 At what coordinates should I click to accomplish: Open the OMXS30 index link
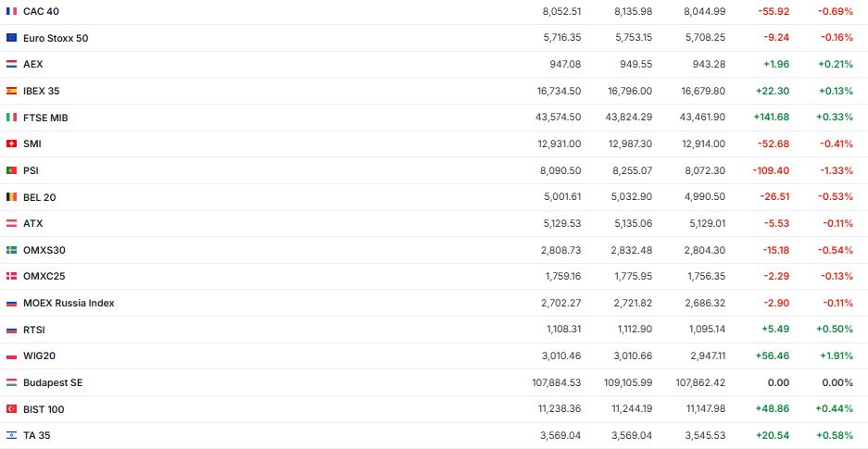click(x=44, y=250)
